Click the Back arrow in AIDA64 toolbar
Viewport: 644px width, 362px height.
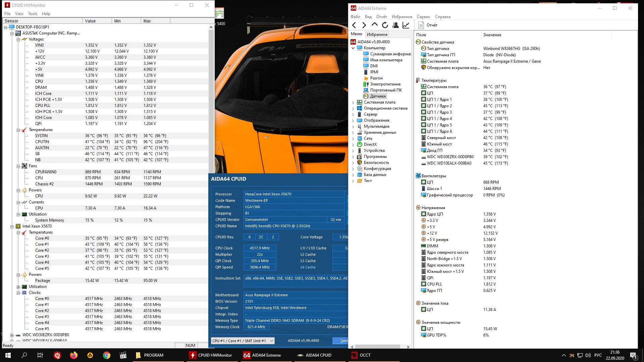tap(354, 25)
